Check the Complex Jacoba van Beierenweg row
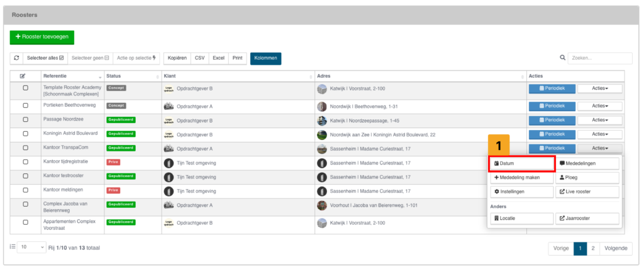Screen dimensions: 644x270 point(26,205)
